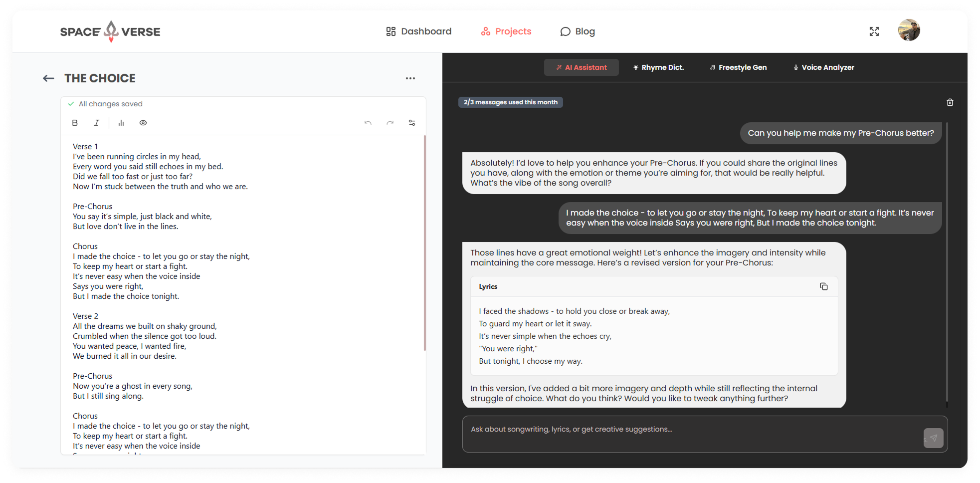Switch to the Rhyme Dict. tab

tap(658, 67)
